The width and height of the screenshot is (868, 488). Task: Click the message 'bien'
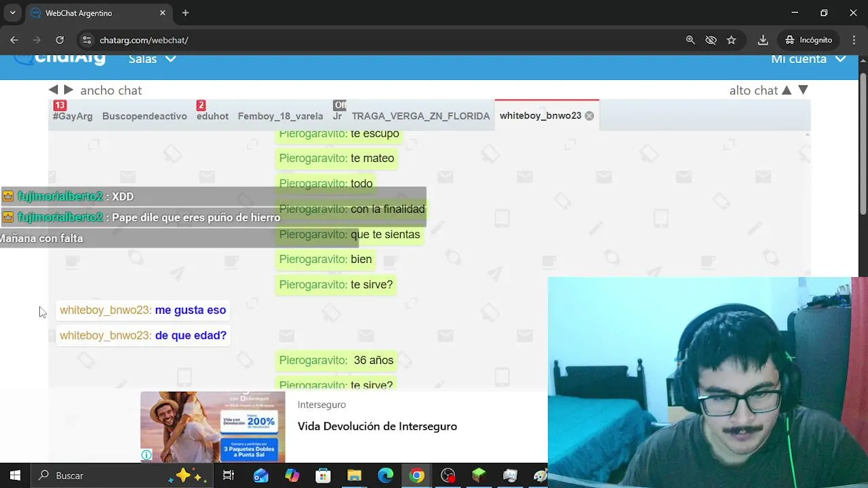click(x=361, y=259)
